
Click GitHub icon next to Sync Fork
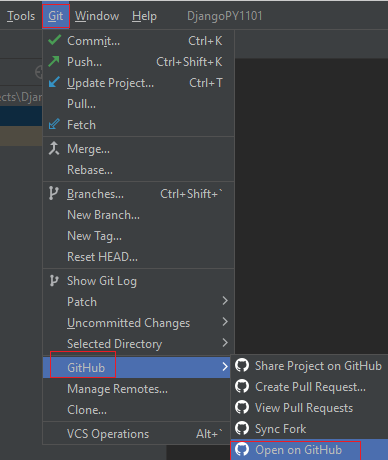[x=242, y=428]
